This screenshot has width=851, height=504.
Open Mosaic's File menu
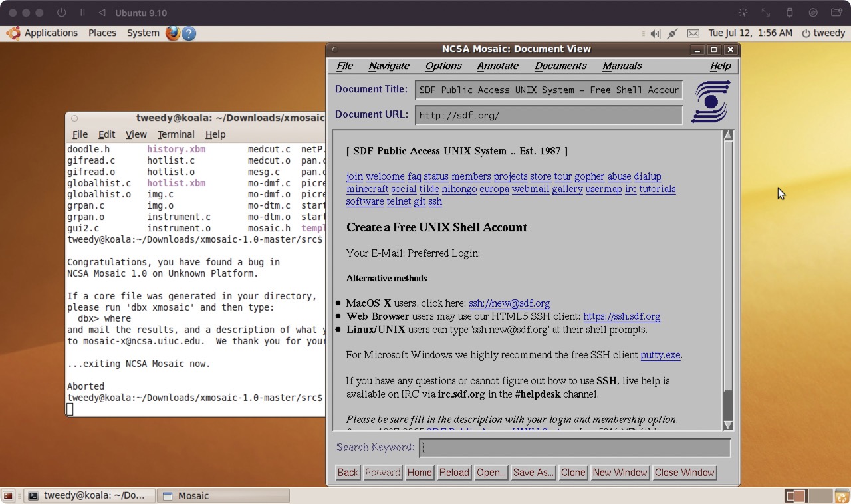click(x=345, y=66)
